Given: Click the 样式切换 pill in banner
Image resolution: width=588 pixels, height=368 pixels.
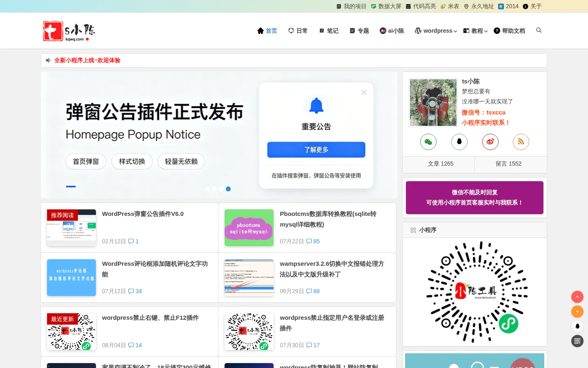Looking at the screenshot, I should click(x=132, y=162).
